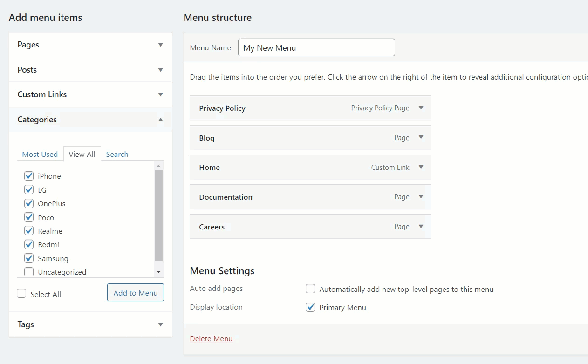
Task: Uncheck the iPhone category
Action: [29, 176]
